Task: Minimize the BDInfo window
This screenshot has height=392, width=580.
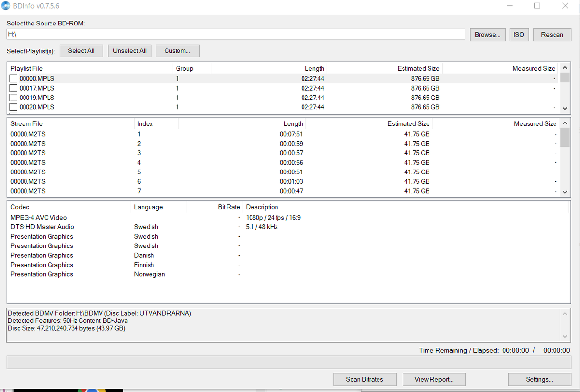Action: pos(510,6)
